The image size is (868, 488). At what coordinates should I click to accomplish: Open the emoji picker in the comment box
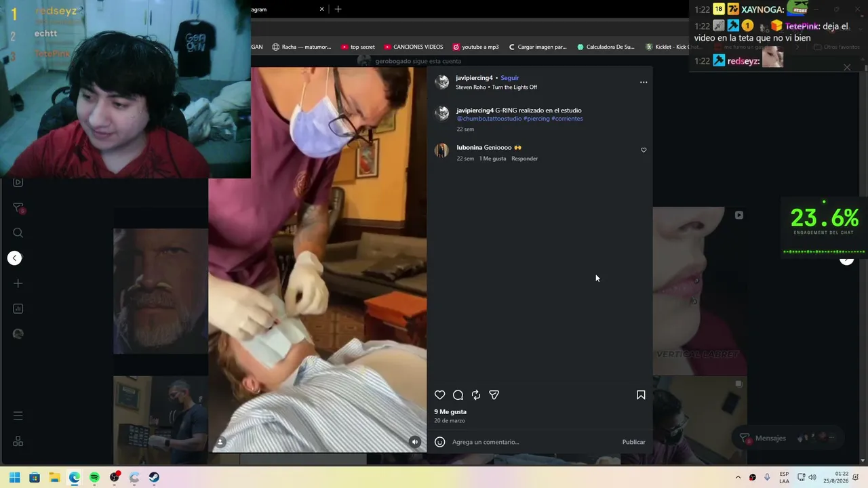coord(439,442)
